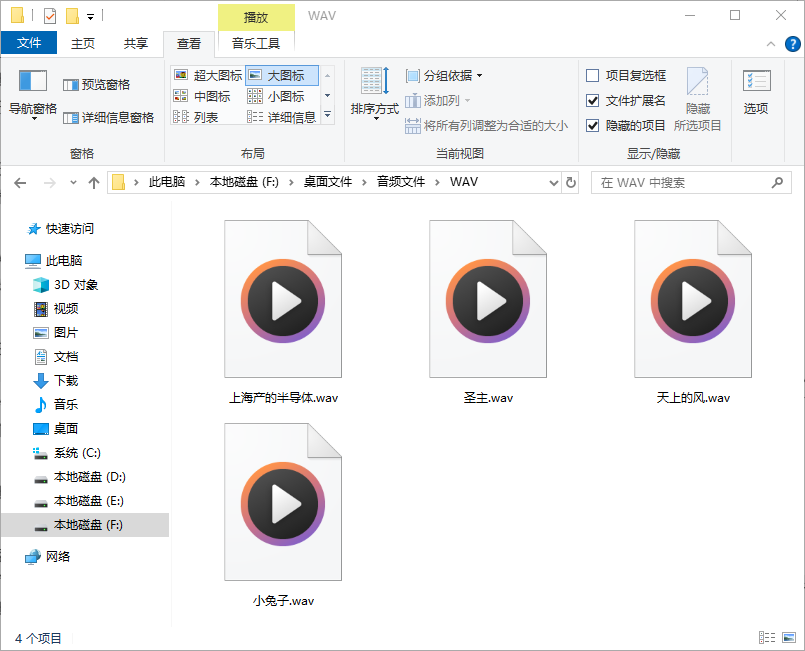
Task: Go forward with the forward arrow
Action: pos(50,183)
